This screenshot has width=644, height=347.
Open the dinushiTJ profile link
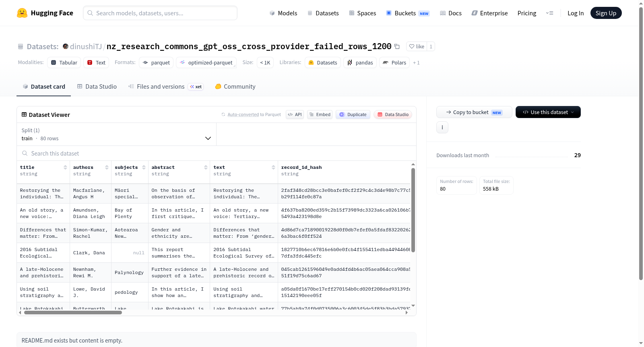(x=86, y=46)
